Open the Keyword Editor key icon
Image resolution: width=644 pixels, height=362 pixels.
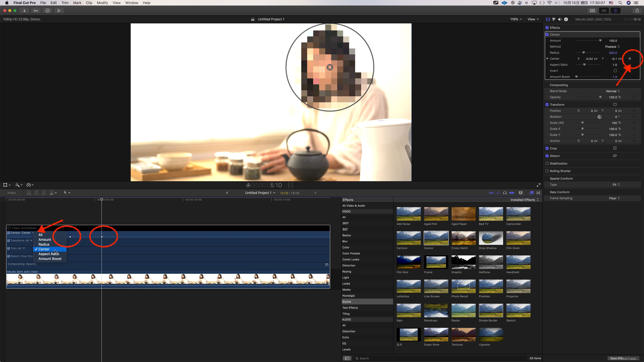click(x=36, y=10)
